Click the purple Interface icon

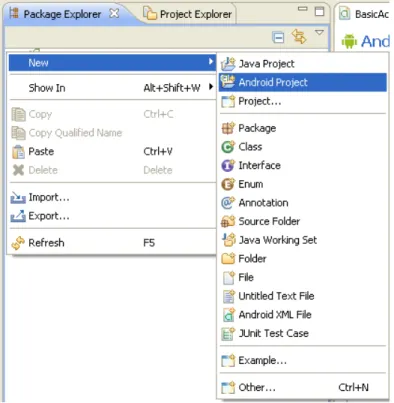coord(228,165)
